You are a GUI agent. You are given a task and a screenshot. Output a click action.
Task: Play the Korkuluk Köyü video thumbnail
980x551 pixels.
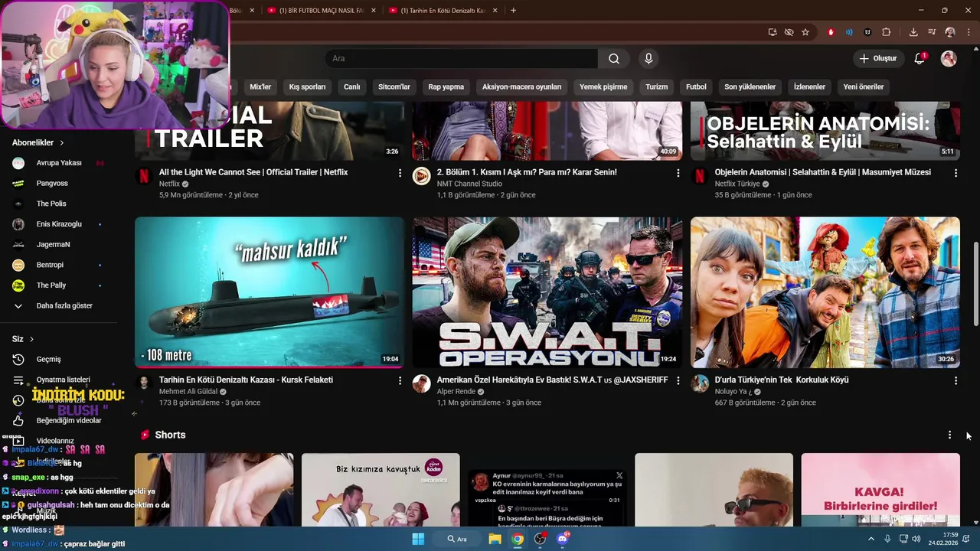pos(825,292)
